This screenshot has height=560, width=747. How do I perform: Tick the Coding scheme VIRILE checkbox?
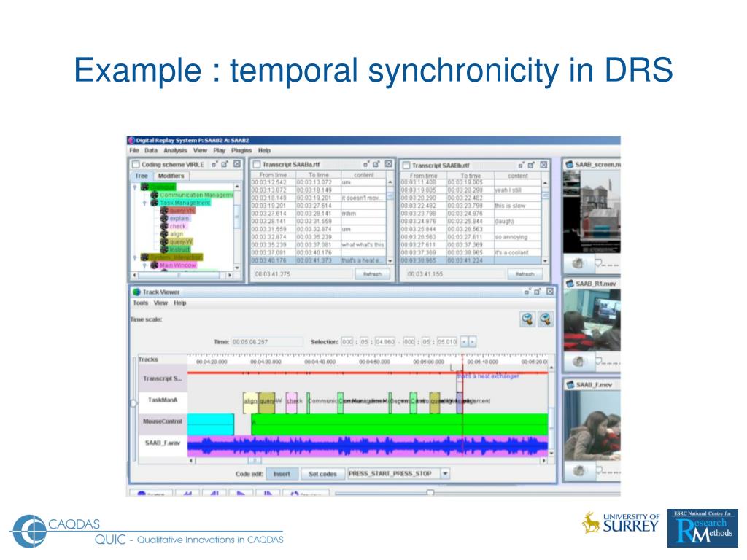[x=136, y=164]
